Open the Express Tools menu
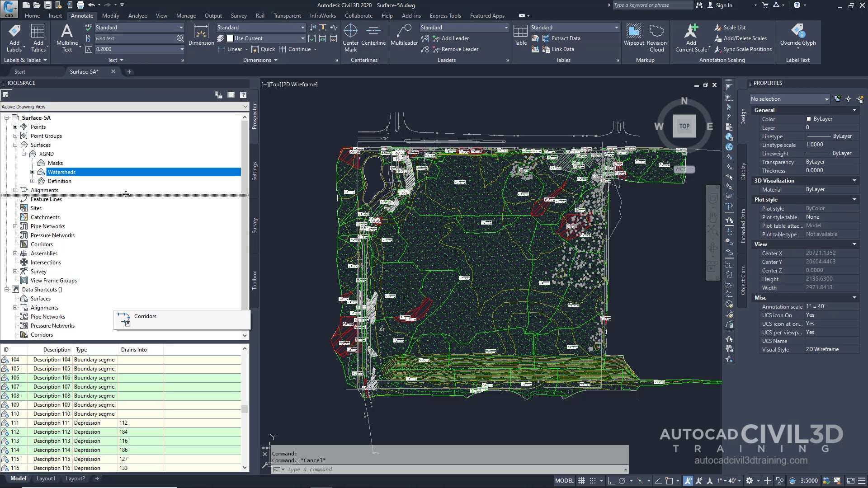 (x=445, y=15)
